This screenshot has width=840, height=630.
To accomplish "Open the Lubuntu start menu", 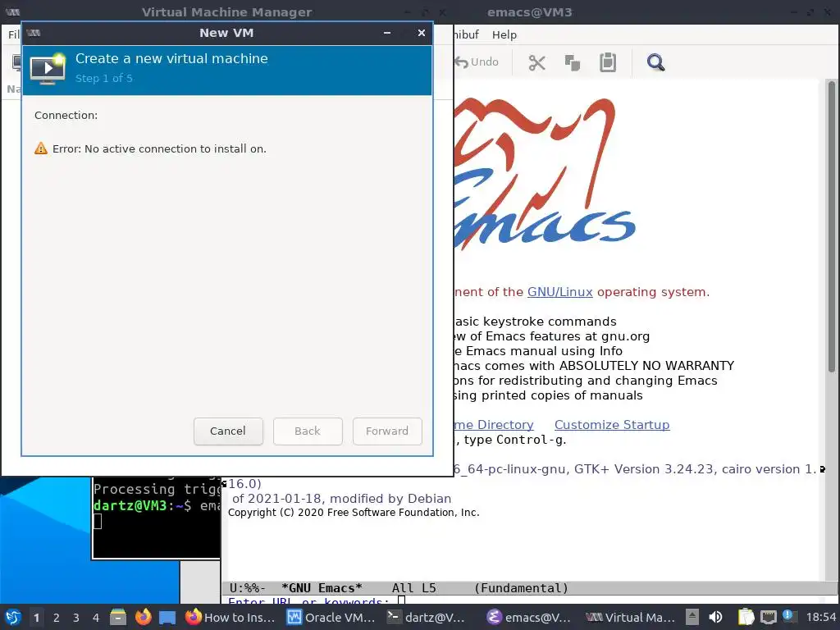I will point(13,617).
